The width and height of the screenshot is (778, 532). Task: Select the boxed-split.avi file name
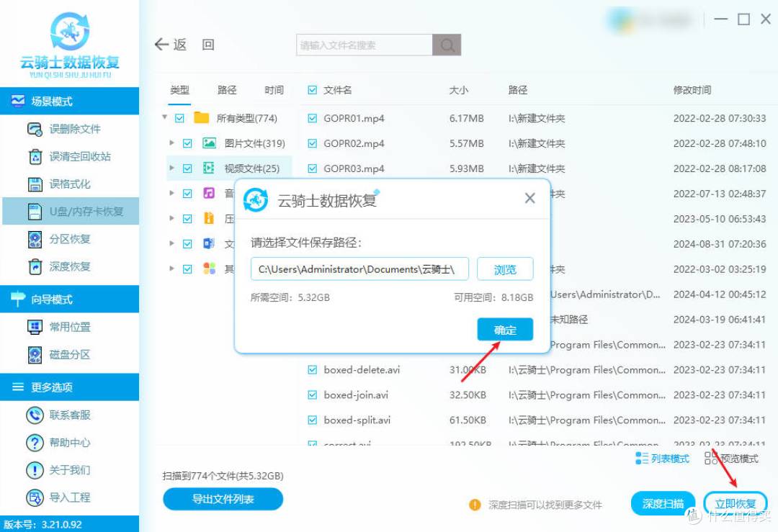tap(357, 420)
